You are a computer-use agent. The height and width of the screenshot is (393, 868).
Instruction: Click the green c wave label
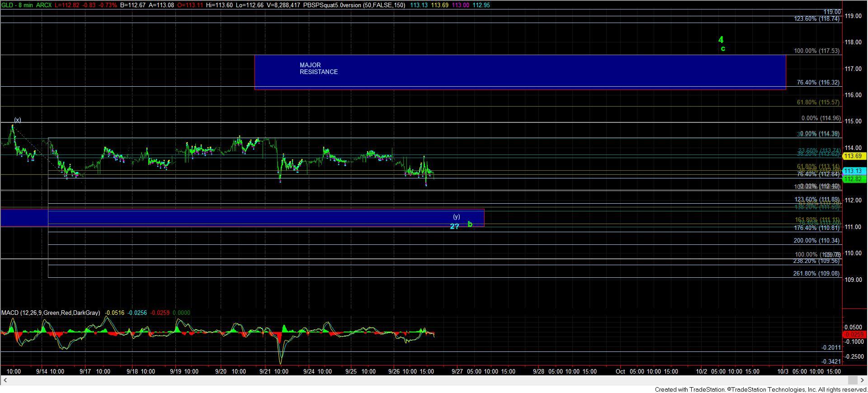723,49
